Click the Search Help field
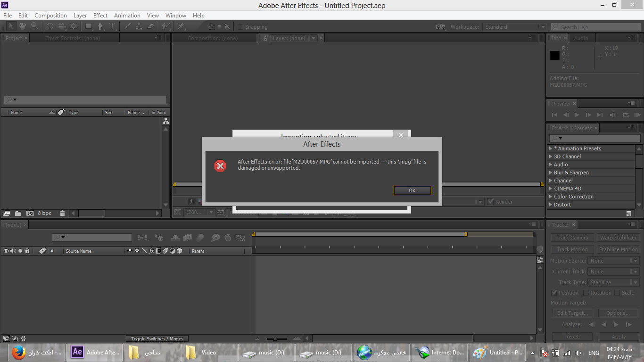Viewport: 644px width, 362px height. [x=596, y=27]
